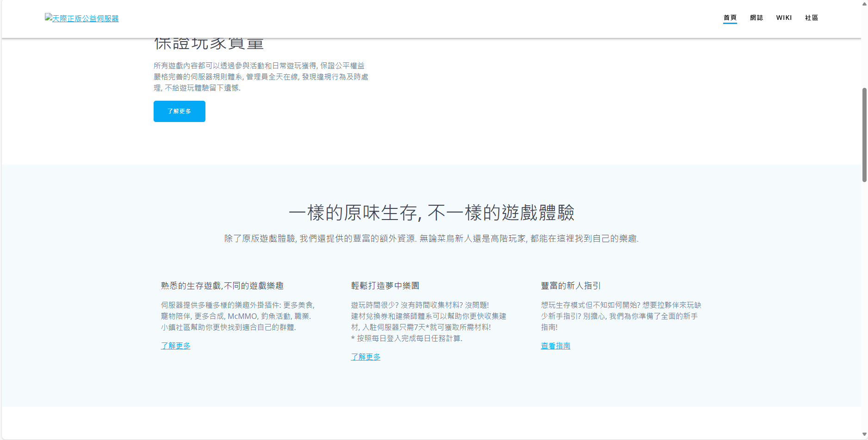Image resolution: width=868 pixels, height=440 pixels.
Task: Click the scrollbar down arrow
Action: click(864, 434)
